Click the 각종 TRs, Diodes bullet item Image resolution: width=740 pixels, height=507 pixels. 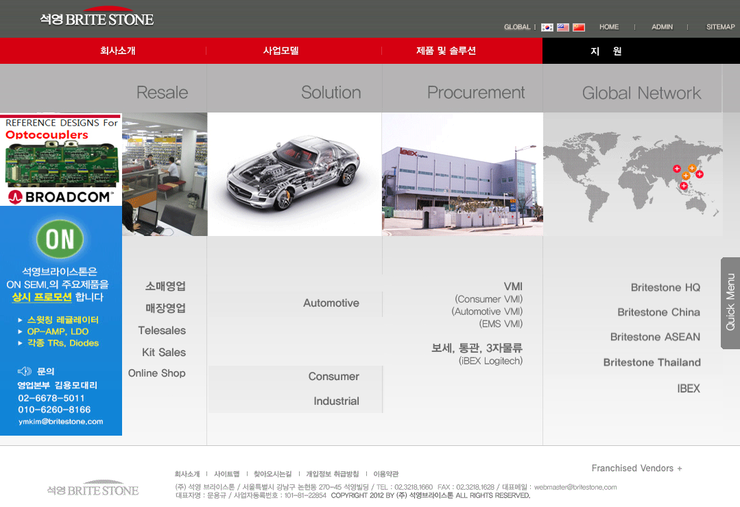tap(63, 343)
